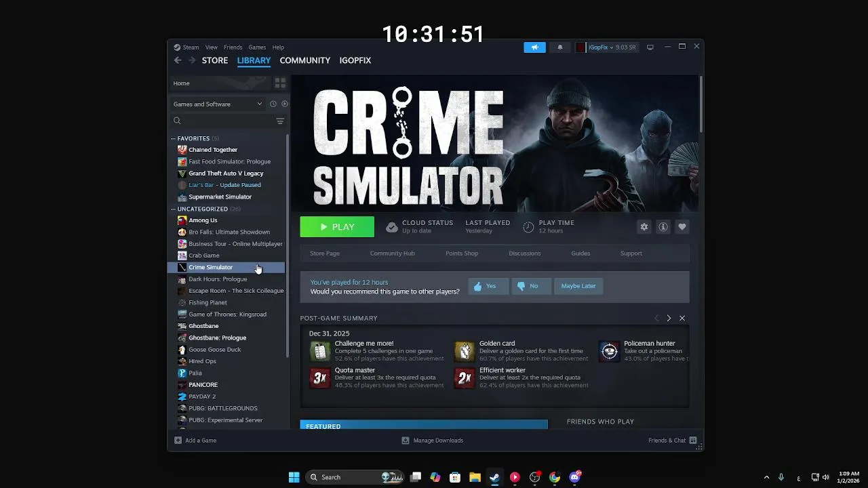The height and width of the screenshot is (488, 868).
Task: Select the Golden card achievement icon
Action: pos(465,351)
